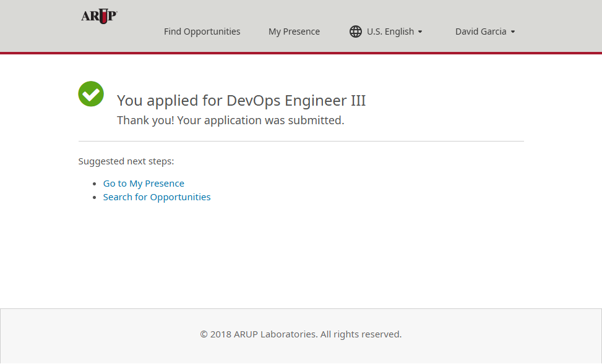This screenshot has width=602, height=364.
Task: Follow the Go to My Presence link
Action: pos(144,184)
